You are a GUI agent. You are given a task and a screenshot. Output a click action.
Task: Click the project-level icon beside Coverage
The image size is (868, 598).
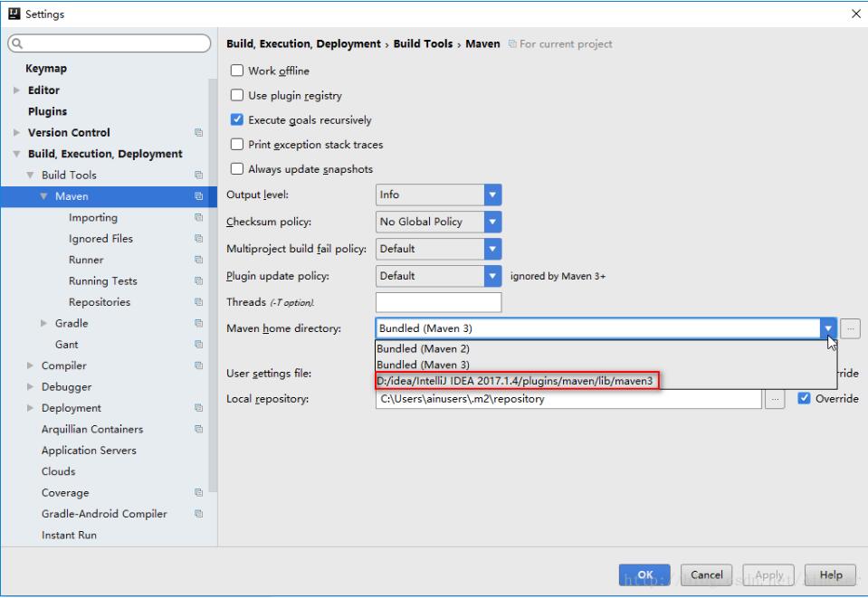point(198,493)
